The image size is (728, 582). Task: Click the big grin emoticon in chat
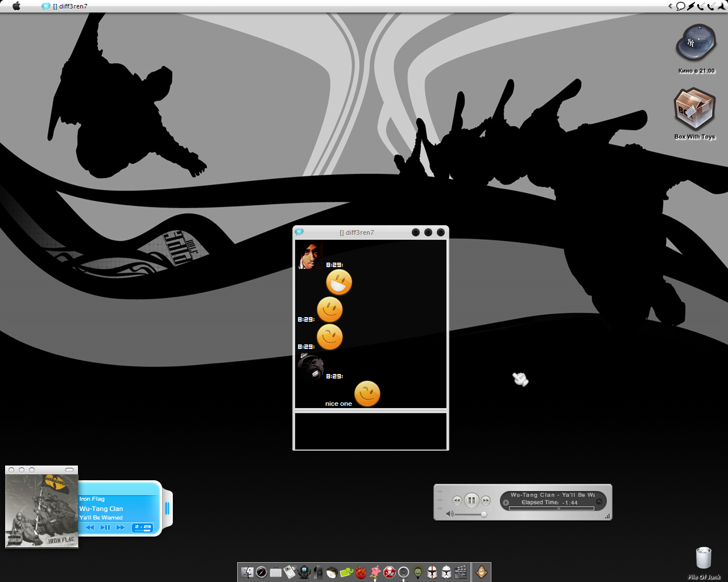[339, 282]
